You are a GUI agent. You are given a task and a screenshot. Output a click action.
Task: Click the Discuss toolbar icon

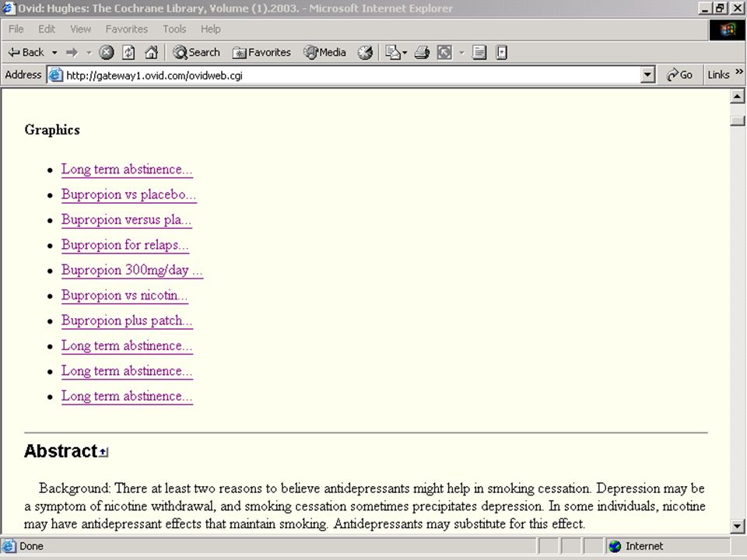479,52
